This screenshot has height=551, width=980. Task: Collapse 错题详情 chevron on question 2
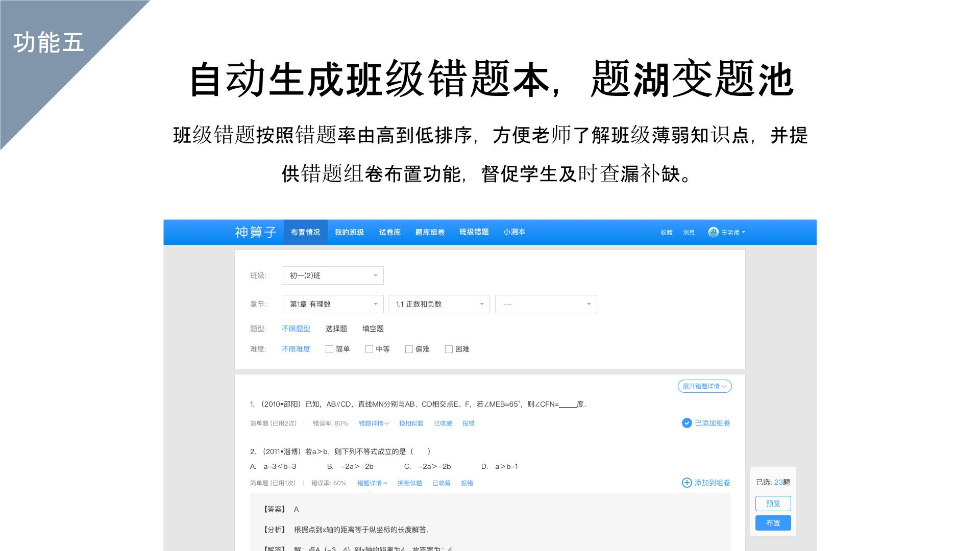(x=385, y=483)
